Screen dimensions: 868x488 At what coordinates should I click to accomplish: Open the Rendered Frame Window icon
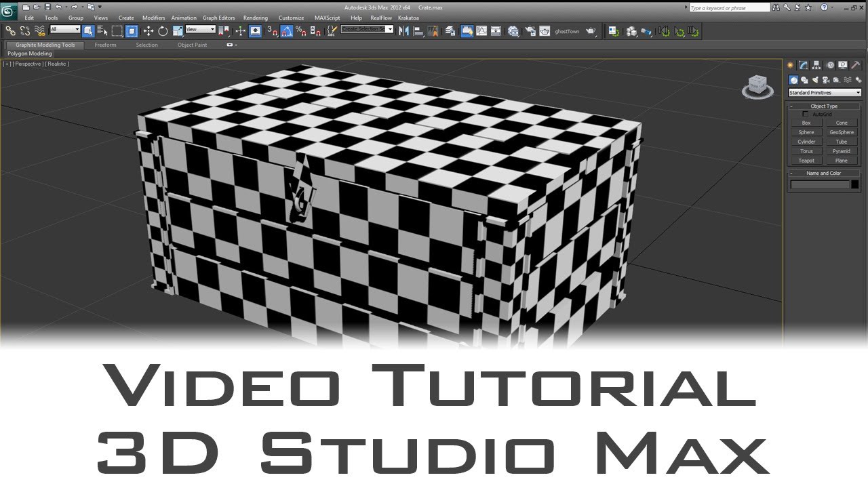click(x=545, y=30)
